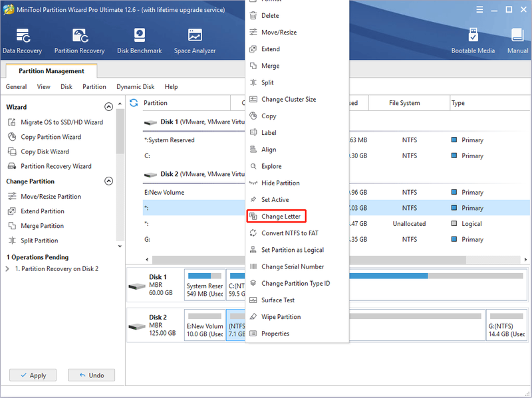Click Move/Resize Partition in sidebar
The width and height of the screenshot is (532, 398).
(x=45, y=196)
